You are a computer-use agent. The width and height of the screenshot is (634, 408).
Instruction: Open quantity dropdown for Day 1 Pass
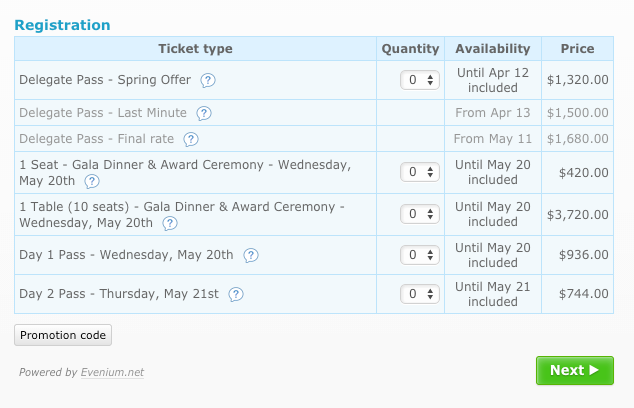coord(420,255)
